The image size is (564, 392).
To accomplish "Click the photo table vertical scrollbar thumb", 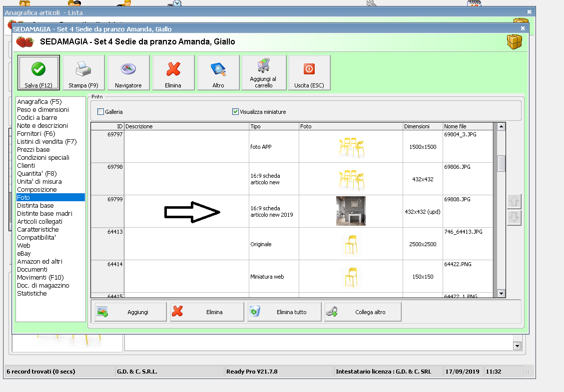I will coord(501,164).
